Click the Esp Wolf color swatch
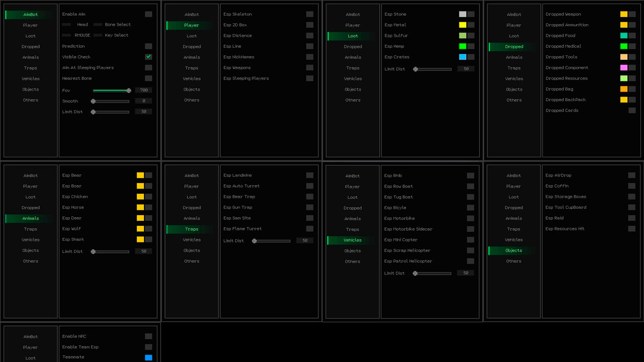This screenshot has height=362, width=644. point(140,229)
